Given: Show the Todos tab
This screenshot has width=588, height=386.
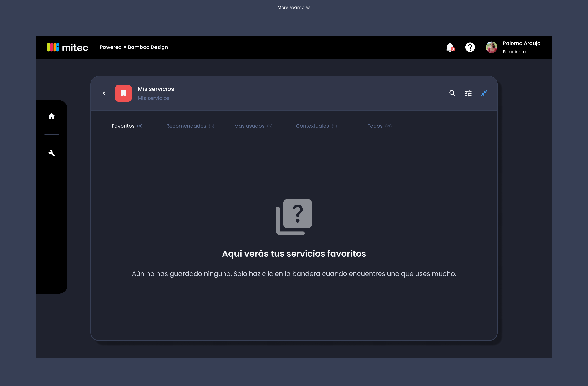Looking at the screenshot, I should click(x=380, y=126).
